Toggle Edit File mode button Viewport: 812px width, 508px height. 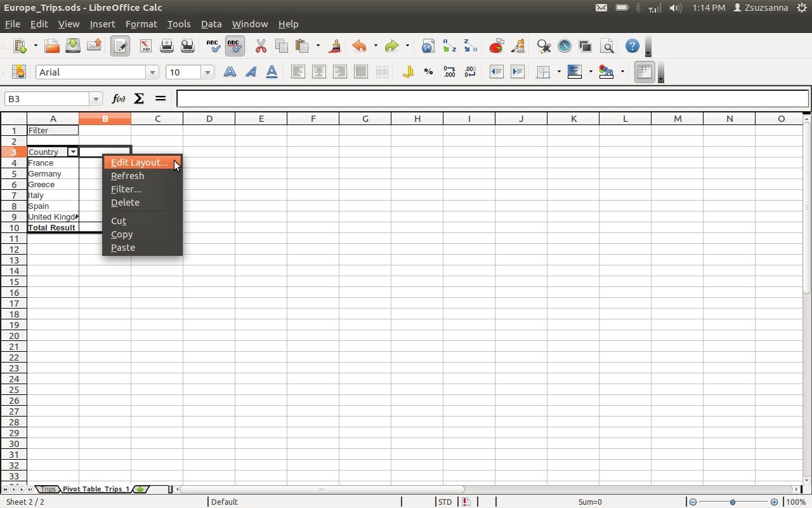pyautogui.click(x=120, y=46)
